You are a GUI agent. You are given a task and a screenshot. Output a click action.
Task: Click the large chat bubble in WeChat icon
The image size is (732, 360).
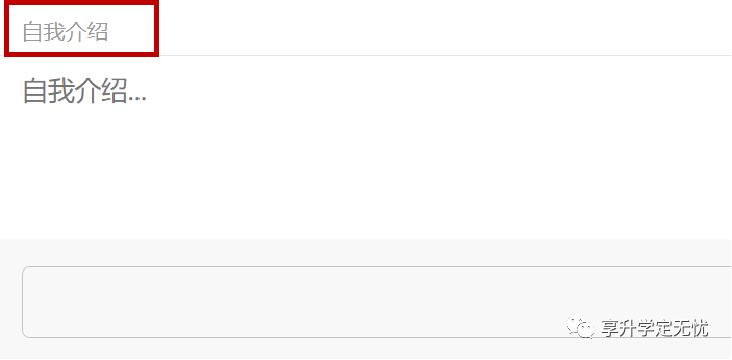point(576,325)
